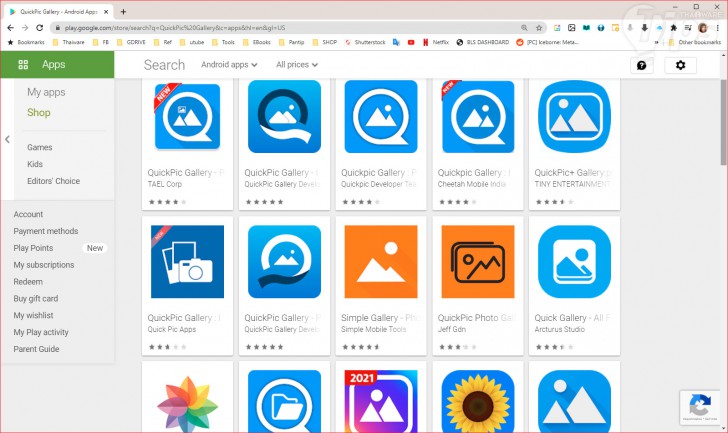The width and height of the screenshot is (728, 433).
Task: Click Buy gift card link
Action: 36,299
